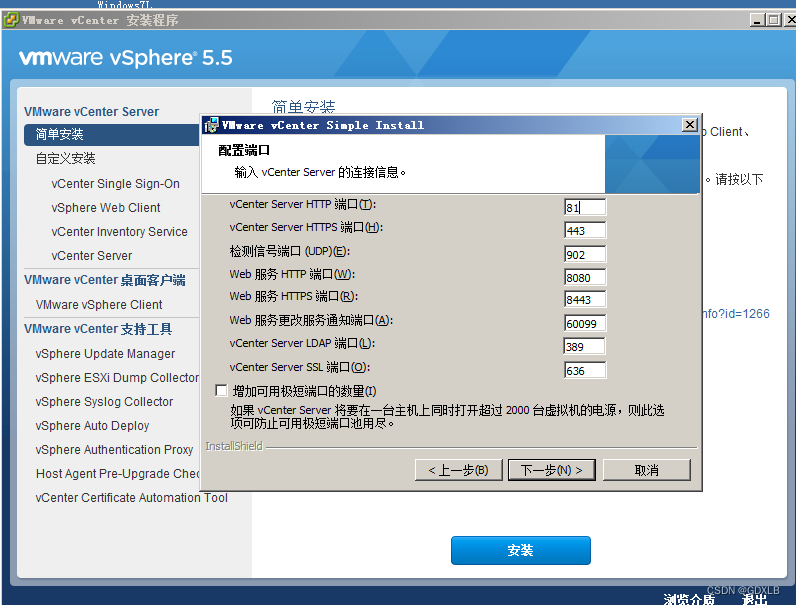This screenshot has height=605, width=796.
Task: Select vSphere Auto Deploy entry
Action: pyautogui.click(x=92, y=426)
